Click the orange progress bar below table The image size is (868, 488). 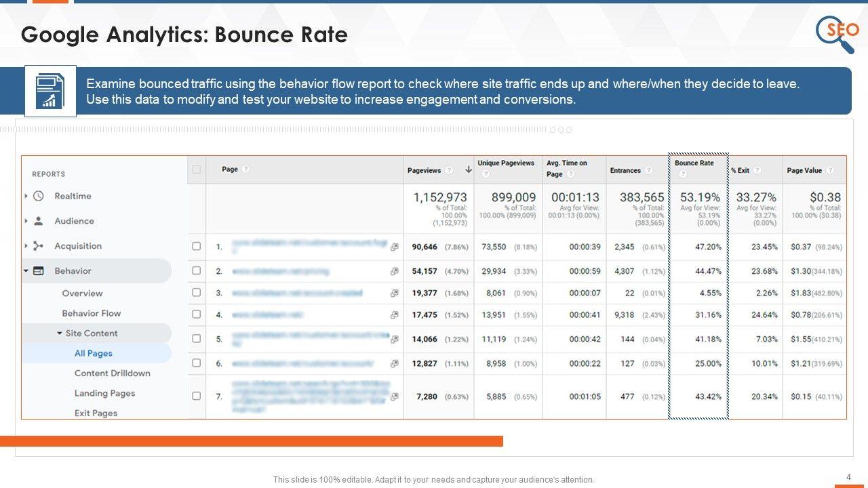pos(251,441)
